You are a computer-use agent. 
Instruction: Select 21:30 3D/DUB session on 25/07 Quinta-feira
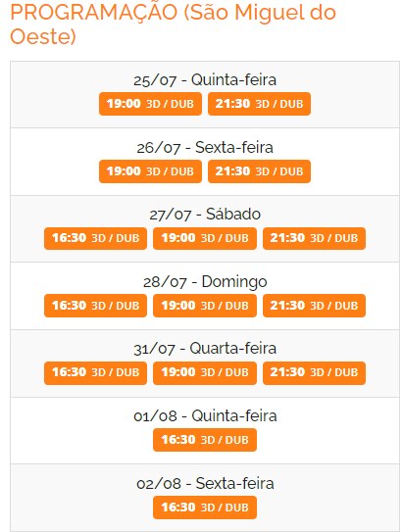pos(259,104)
